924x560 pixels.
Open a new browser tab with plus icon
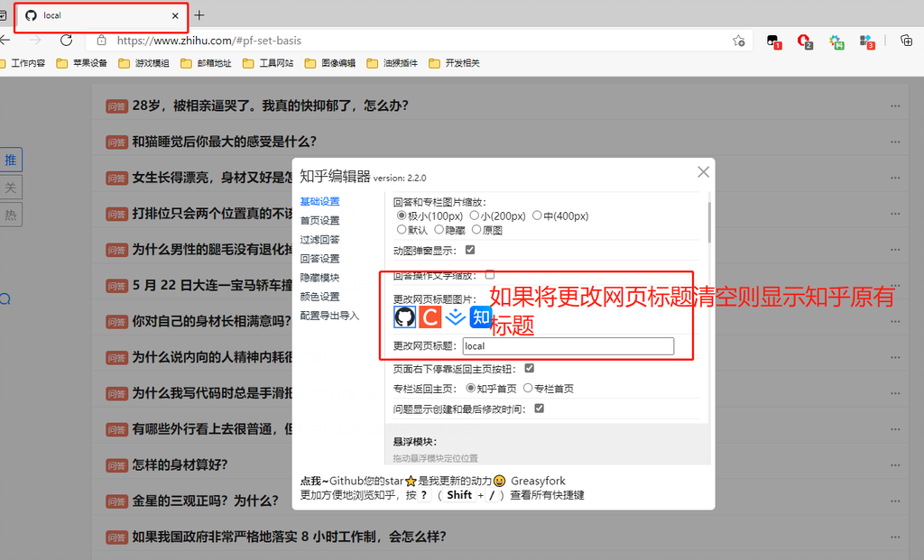pos(199,15)
